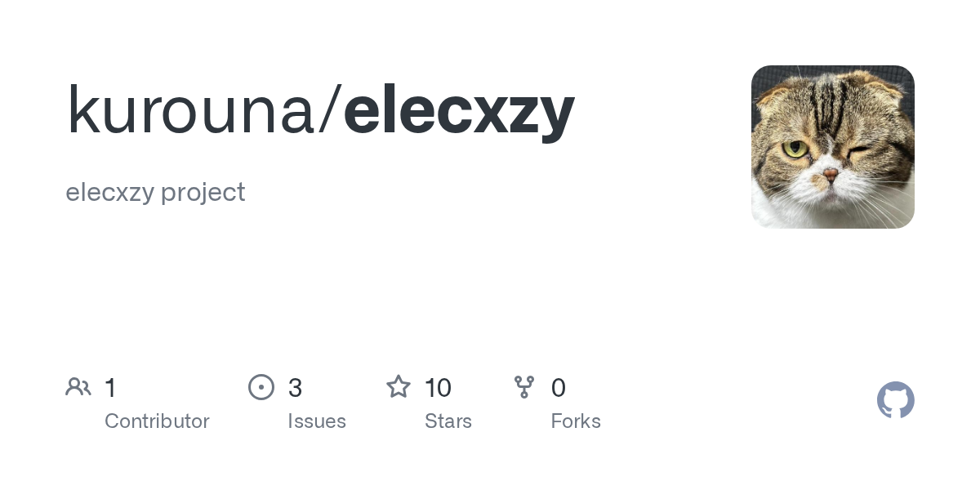Viewport: 980px width, 490px height.
Task: Click the cat's open yellow eye
Action: (794, 149)
